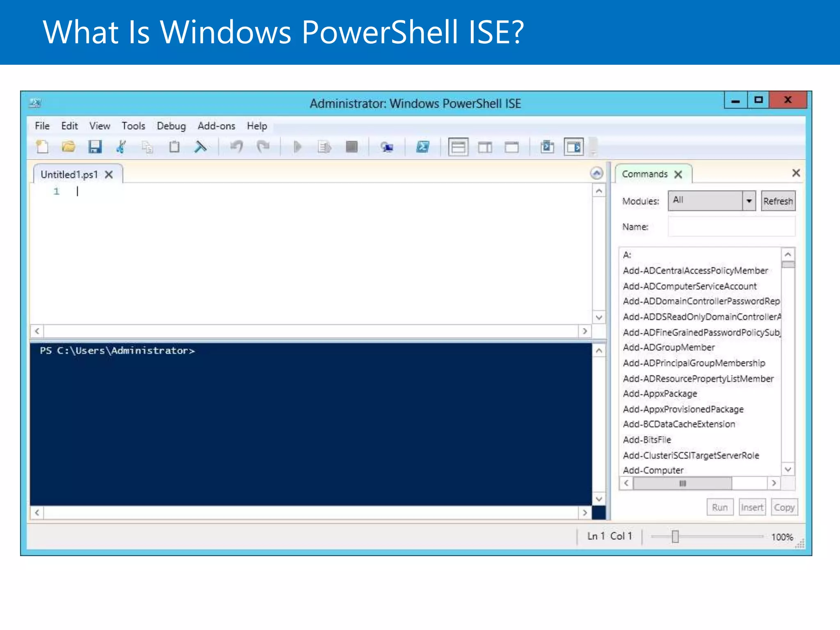Select Add-Computer command

pyautogui.click(x=653, y=470)
